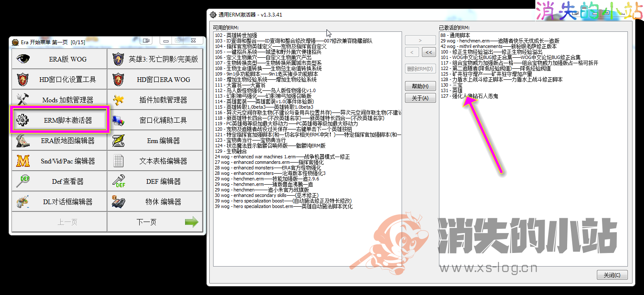Select activated row 127 - 强化人狼钻石人恶鬼

pyautogui.click(x=533, y=96)
